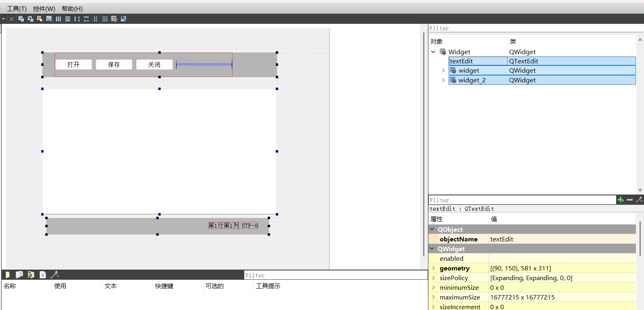Select the widget row in Object Inspector
Image resolution: width=644 pixels, height=310 pixels.
point(542,70)
